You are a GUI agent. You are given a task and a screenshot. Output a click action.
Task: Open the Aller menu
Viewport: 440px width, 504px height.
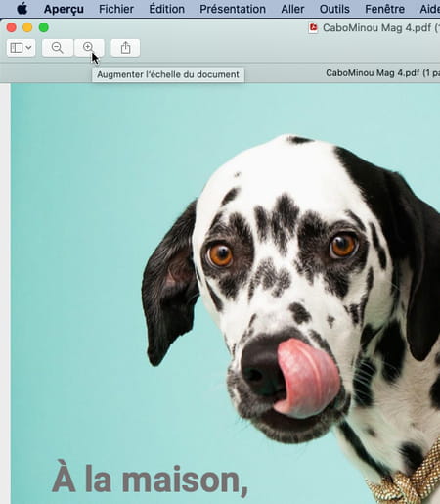tap(292, 9)
